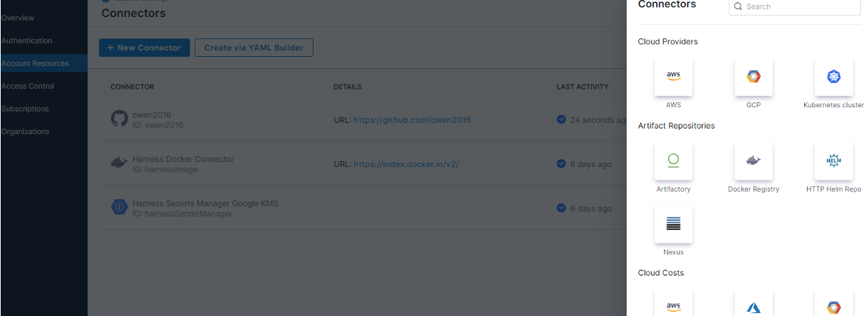Click the GitHub icon for owen2016
This screenshot has width=868, height=316.
click(119, 119)
